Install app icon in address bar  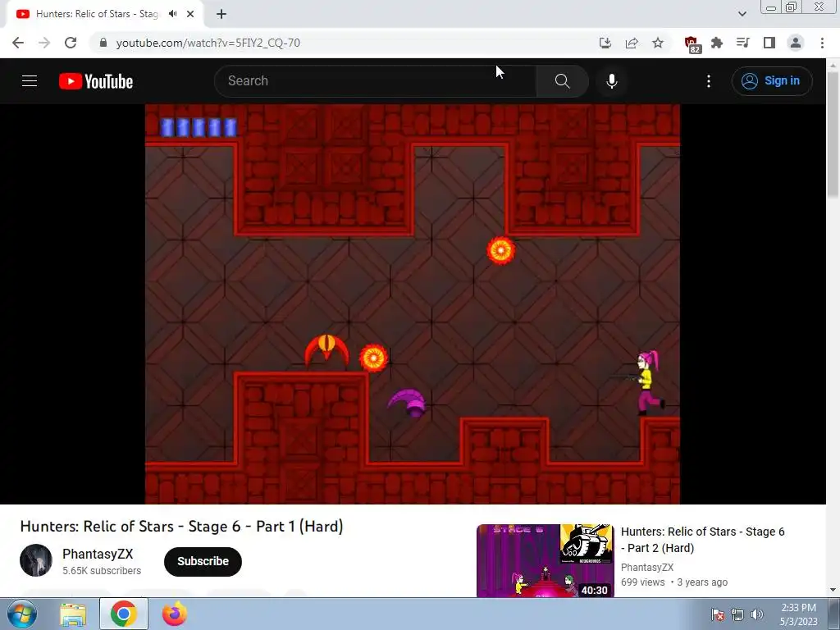point(605,43)
